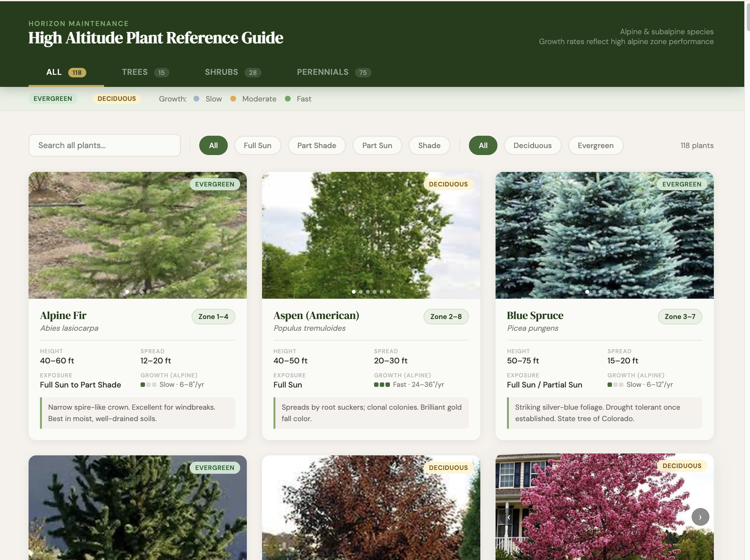Click the Zone 1–4 badge
Viewport: 750px width, 560px height.
(213, 316)
